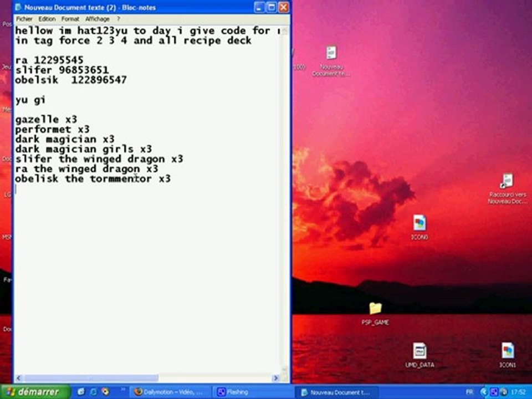Open the Fichier menu in Notepad
This screenshot has width=532, height=399.
24,19
